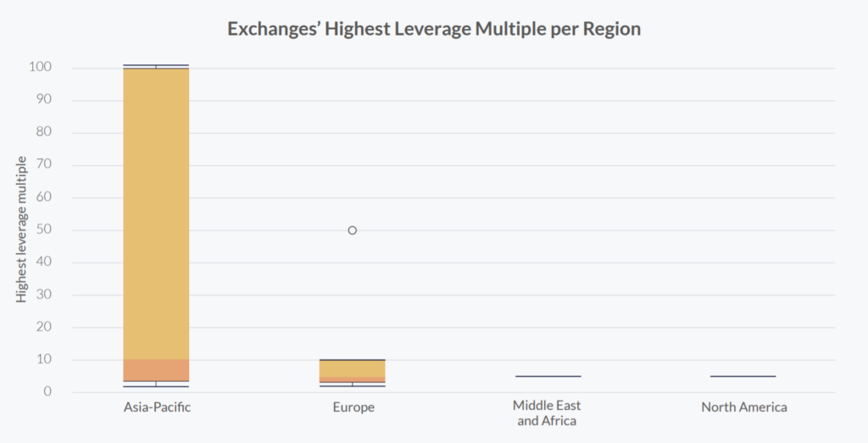Click the lower whisker cap of Europe box

click(353, 386)
